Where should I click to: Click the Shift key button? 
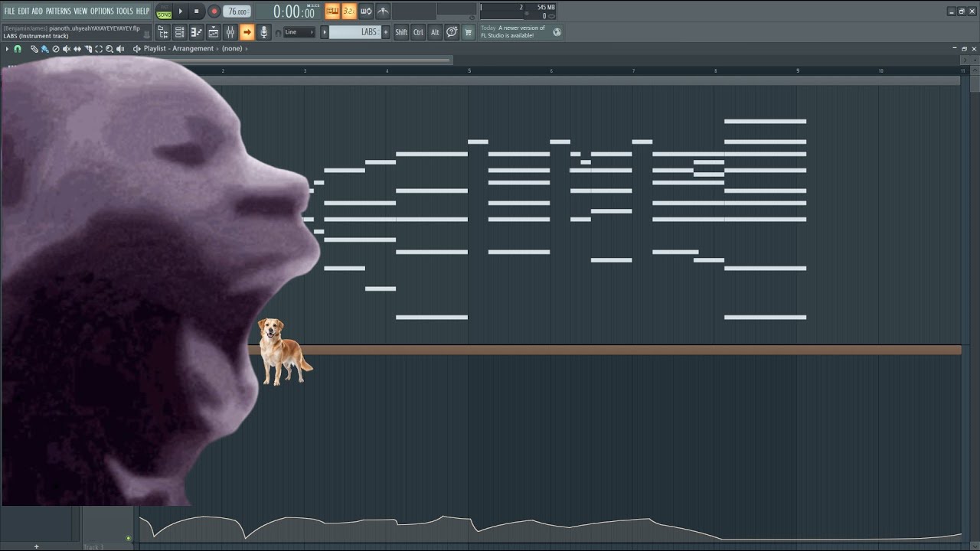click(401, 32)
